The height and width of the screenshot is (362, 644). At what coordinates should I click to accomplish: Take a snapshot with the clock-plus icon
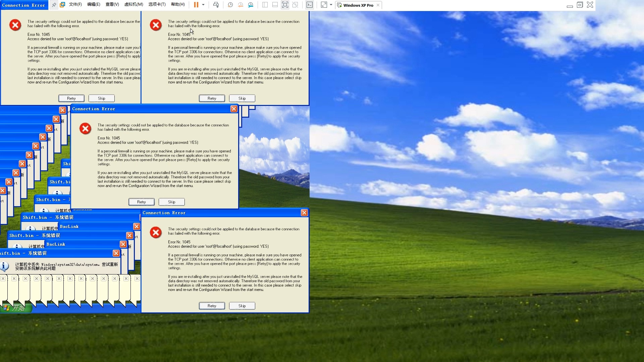click(x=230, y=5)
